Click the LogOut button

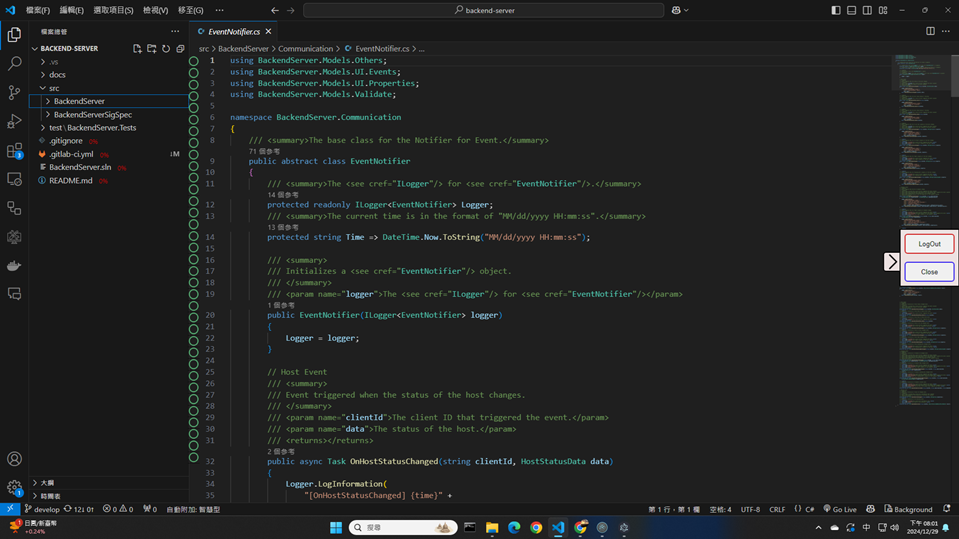pos(929,244)
